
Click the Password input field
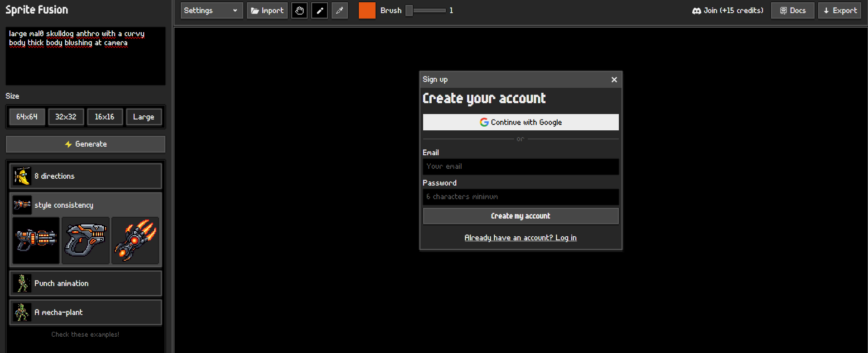pos(521,197)
